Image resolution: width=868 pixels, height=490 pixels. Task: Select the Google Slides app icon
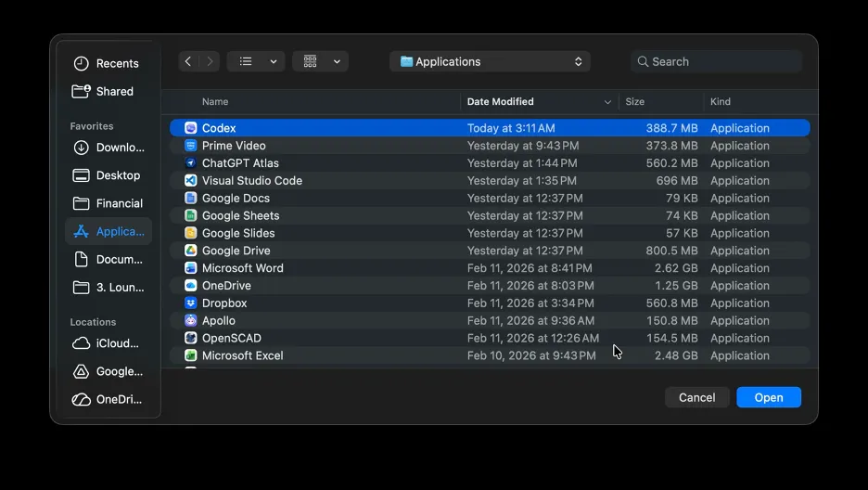pyautogui.click(x=190, y=233)
